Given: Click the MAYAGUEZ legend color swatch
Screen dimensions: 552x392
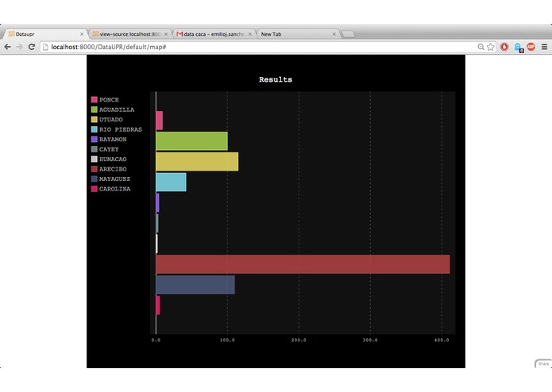Looking at the screenshot, I should 94,179.
